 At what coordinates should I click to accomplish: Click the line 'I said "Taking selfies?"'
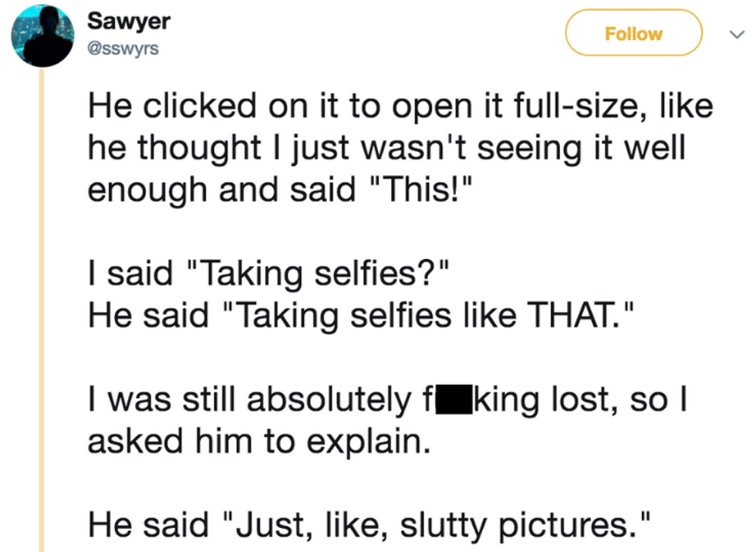click(x=267, y=273)
